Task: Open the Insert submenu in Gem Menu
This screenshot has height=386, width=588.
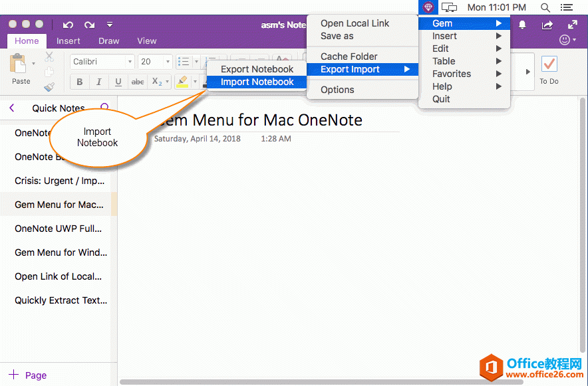Action: 464,36
